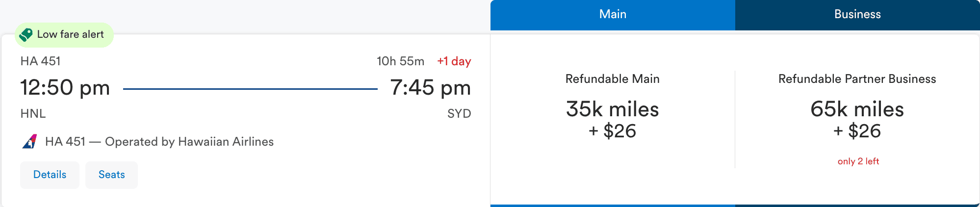
Task: Click the 10h 55m flight duration
Action: click(400, 61)
